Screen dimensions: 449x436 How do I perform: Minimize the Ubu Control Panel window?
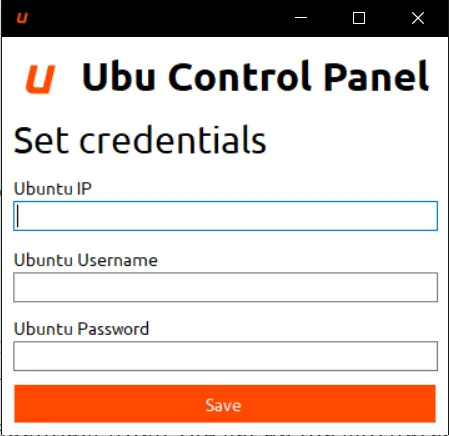tap(301, 18)
